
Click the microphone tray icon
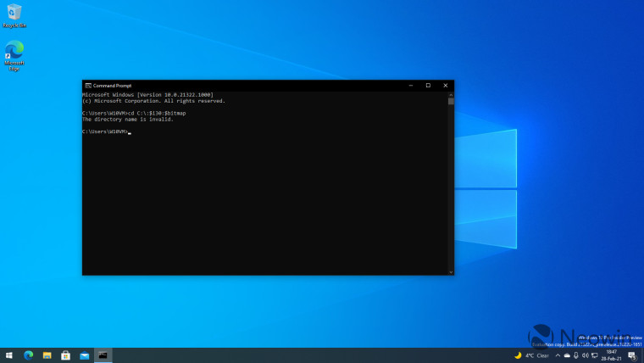[575, 355]
